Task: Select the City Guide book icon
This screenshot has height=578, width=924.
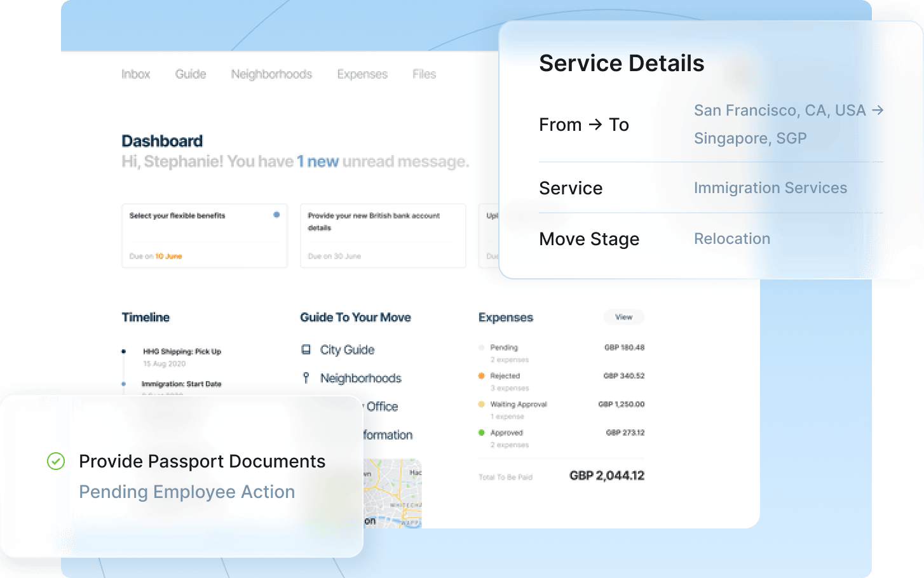Action: [308, 349]
